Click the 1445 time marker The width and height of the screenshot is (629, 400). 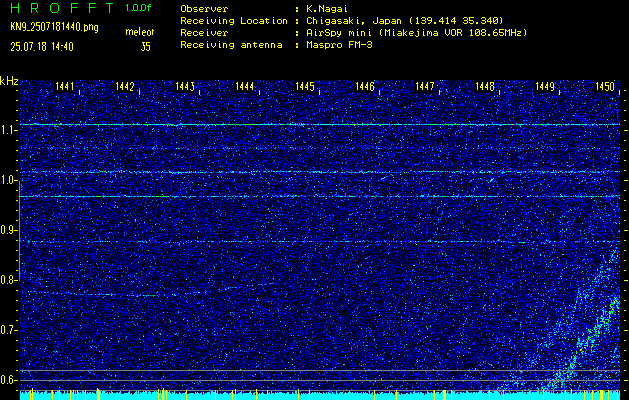[x=304, y=86]
